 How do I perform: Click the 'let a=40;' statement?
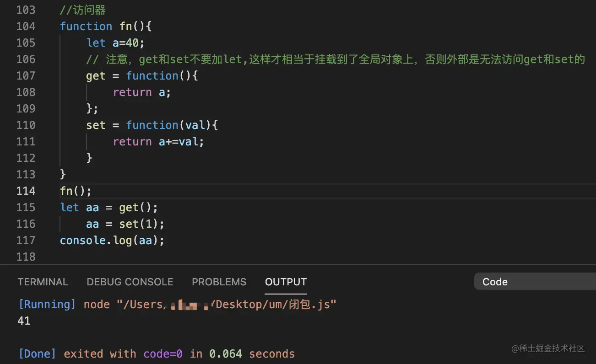115,43
